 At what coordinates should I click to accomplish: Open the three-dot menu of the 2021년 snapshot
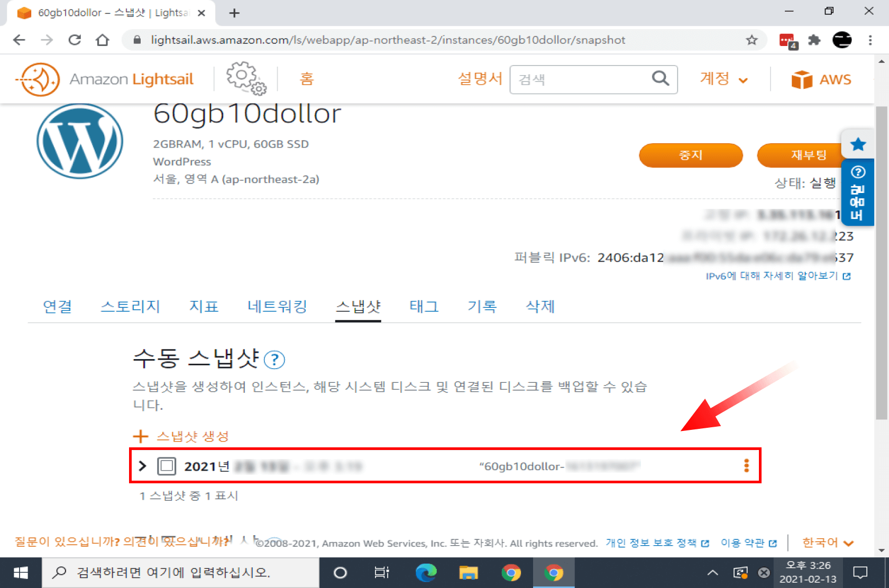746,465
